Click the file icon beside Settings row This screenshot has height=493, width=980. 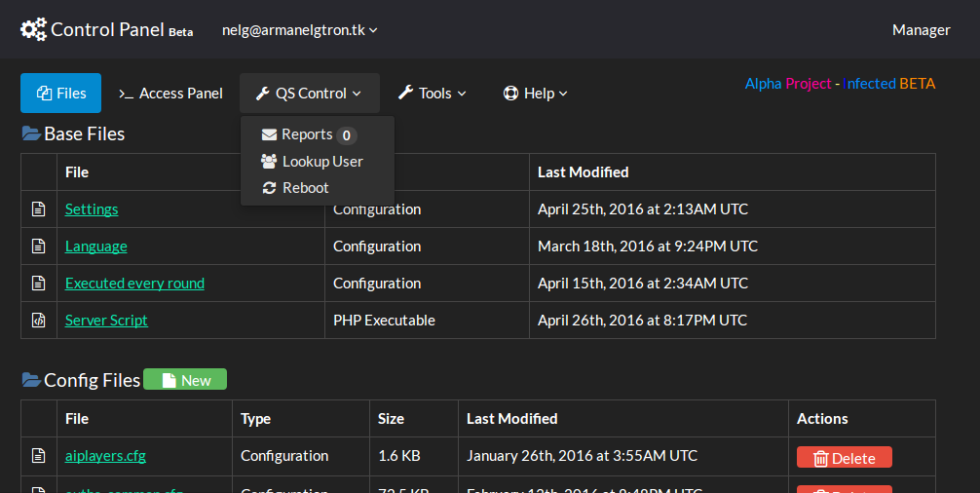pyautogui.click(x=39, y=209)
